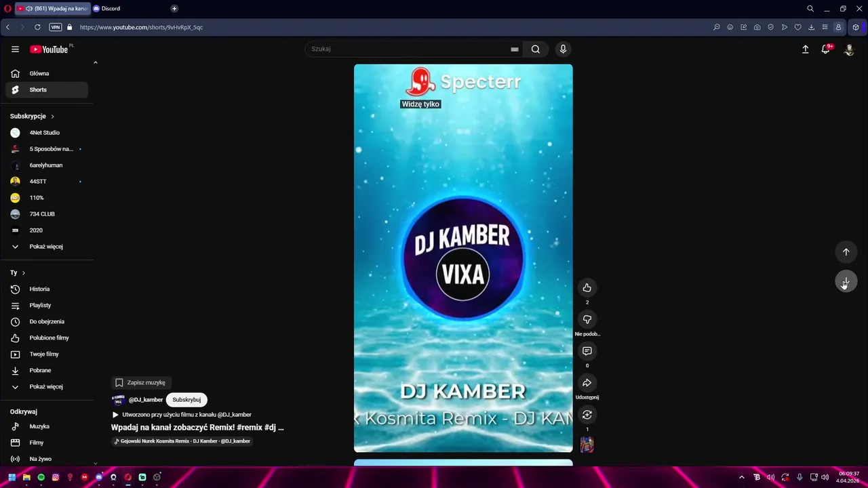Start voice search with the microphone icon
The width and height of the screenshot is (868, 488).
563,49
